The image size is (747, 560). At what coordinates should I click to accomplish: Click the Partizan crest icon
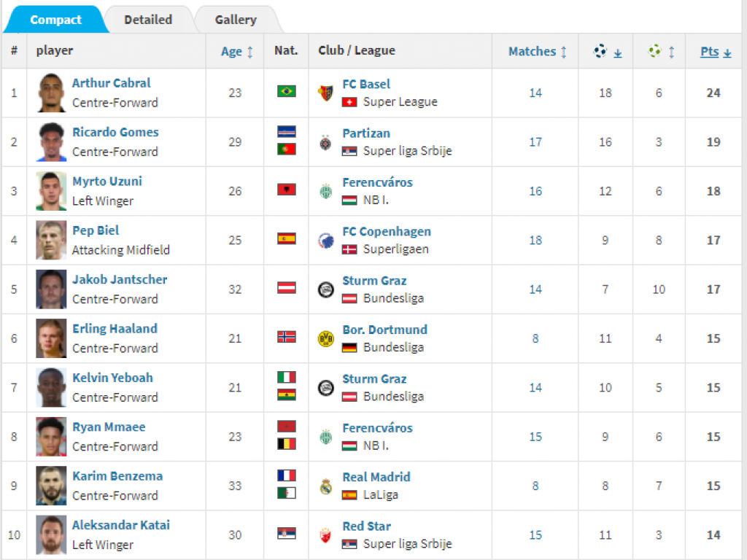click(326, 142)
